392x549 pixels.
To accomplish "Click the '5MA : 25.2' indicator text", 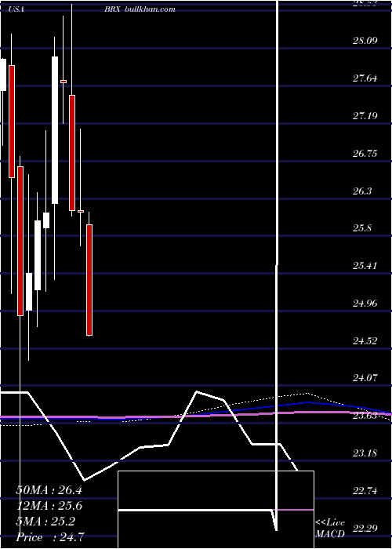I will [45, 522].
